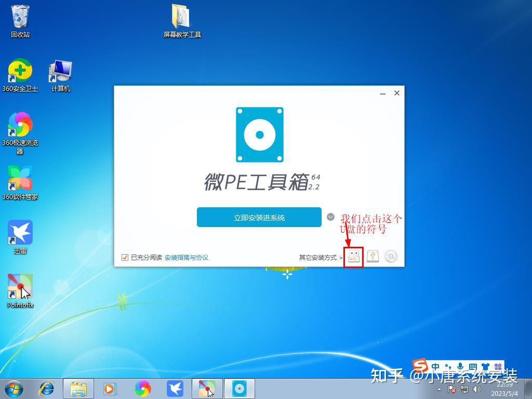Click the 微PE工具箱 title text

point(257,182)
